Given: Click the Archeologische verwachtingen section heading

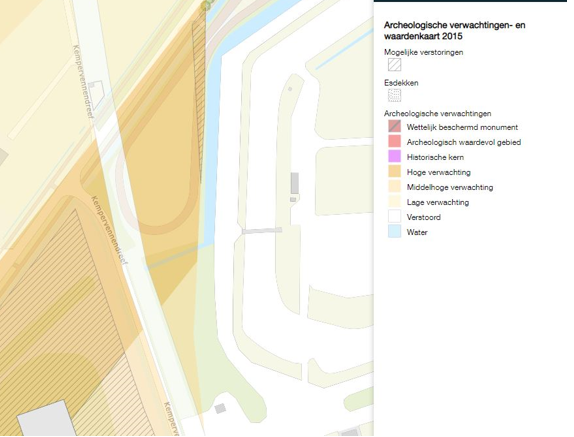Looking at the screenshot, I should [437, 114].
